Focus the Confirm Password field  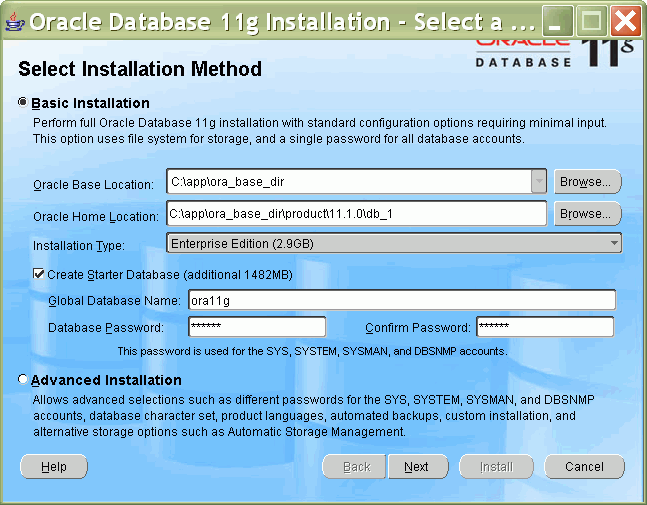click(545, 327)
